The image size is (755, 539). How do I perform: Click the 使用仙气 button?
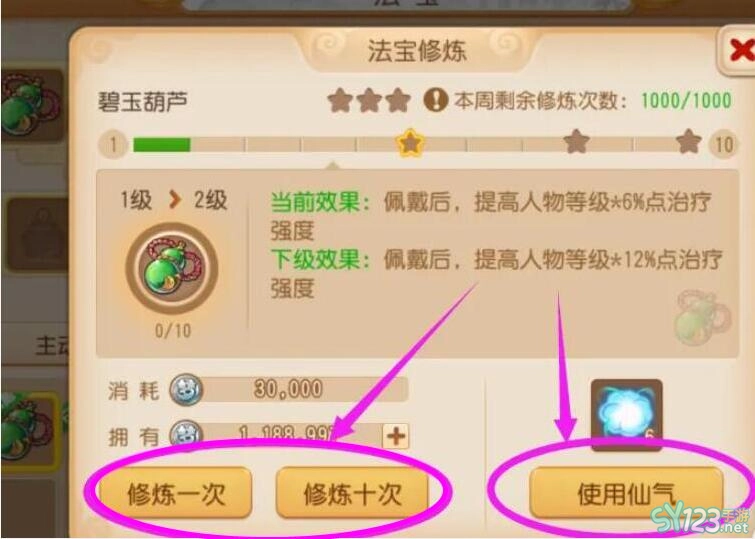(x=626, y=493)
